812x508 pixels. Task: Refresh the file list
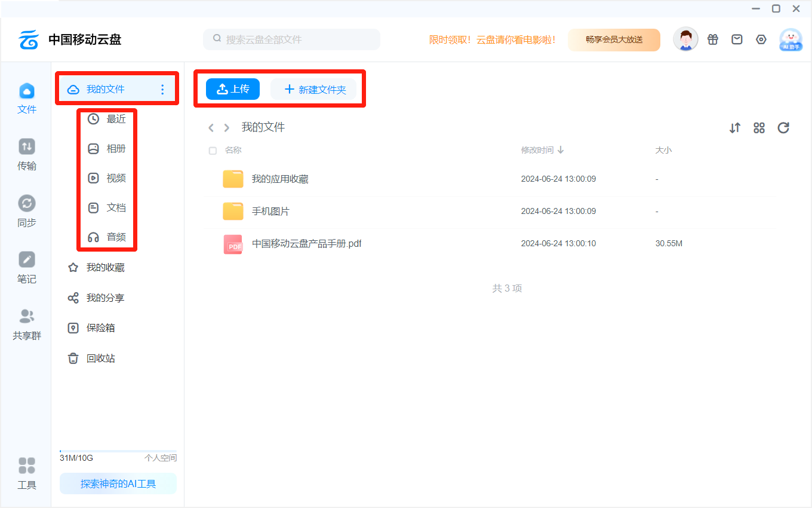click(784, 128)
